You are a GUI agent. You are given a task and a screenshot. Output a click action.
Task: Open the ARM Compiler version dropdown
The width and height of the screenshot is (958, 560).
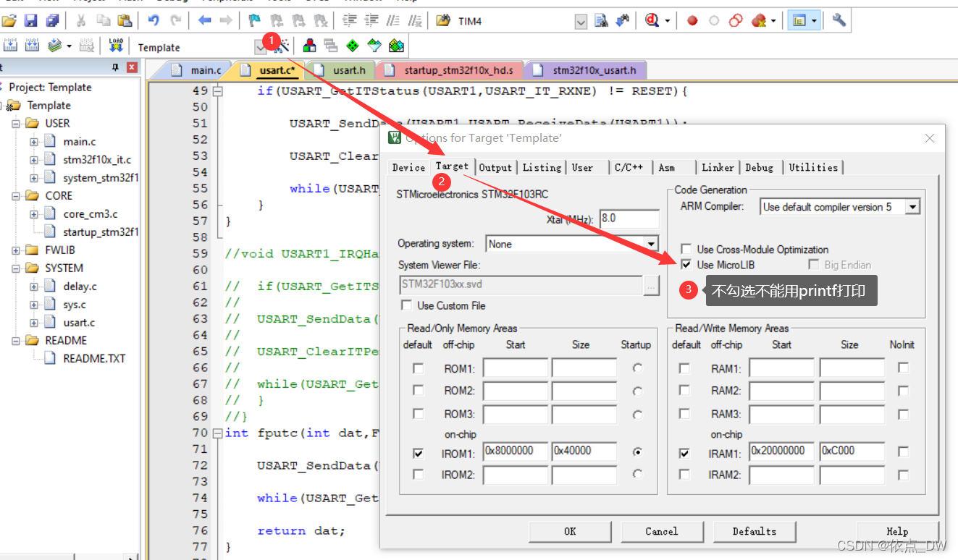[912, 207]
